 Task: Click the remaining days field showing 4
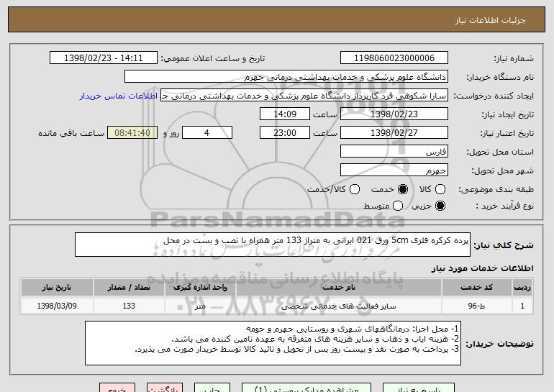[x=207, y=133]
